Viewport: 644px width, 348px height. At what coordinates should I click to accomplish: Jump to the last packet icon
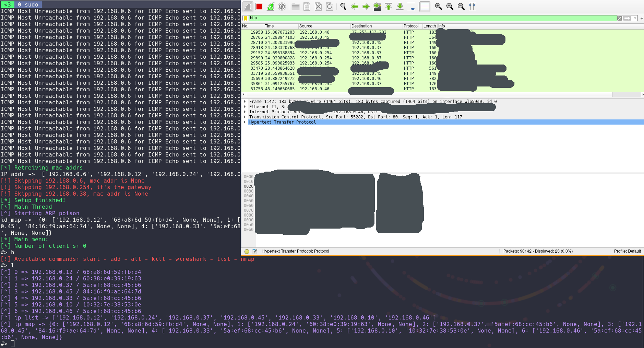(x=400, y=7)
